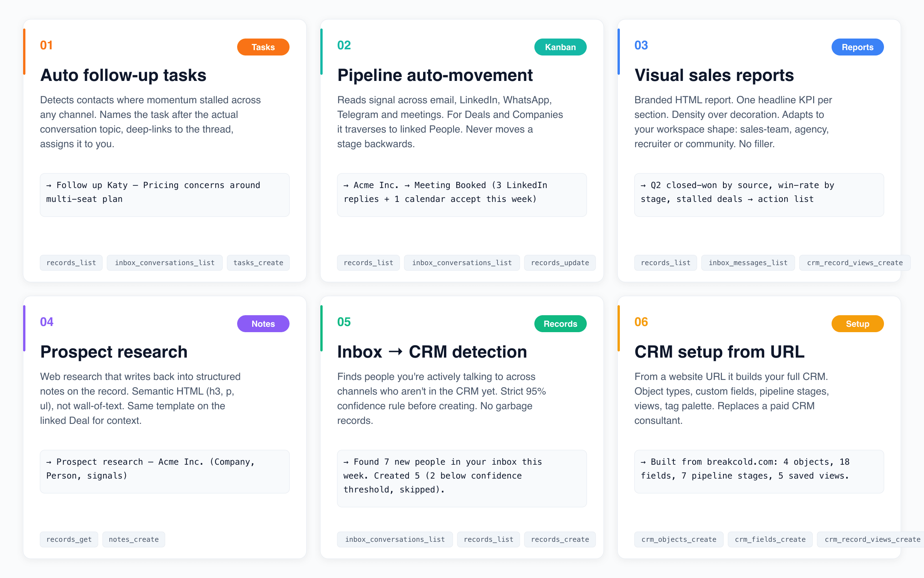Click the From a website URL description
924x578 pixels.
731,398
